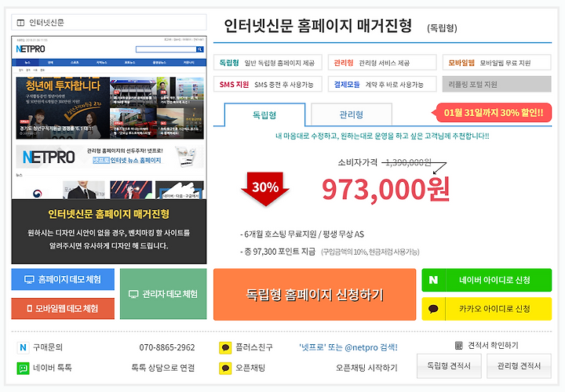Image resolution: width=565 pixels, height=392 pixels.
Task: Click the yellow Kakao icon beside 오픈채팅
Action: [225, 368]
